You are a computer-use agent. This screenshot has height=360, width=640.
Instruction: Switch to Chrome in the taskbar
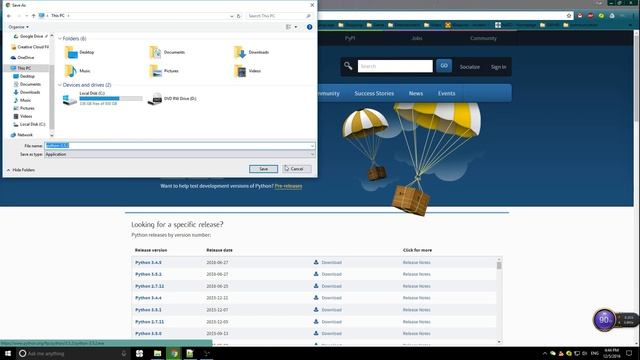click(174, 353)
